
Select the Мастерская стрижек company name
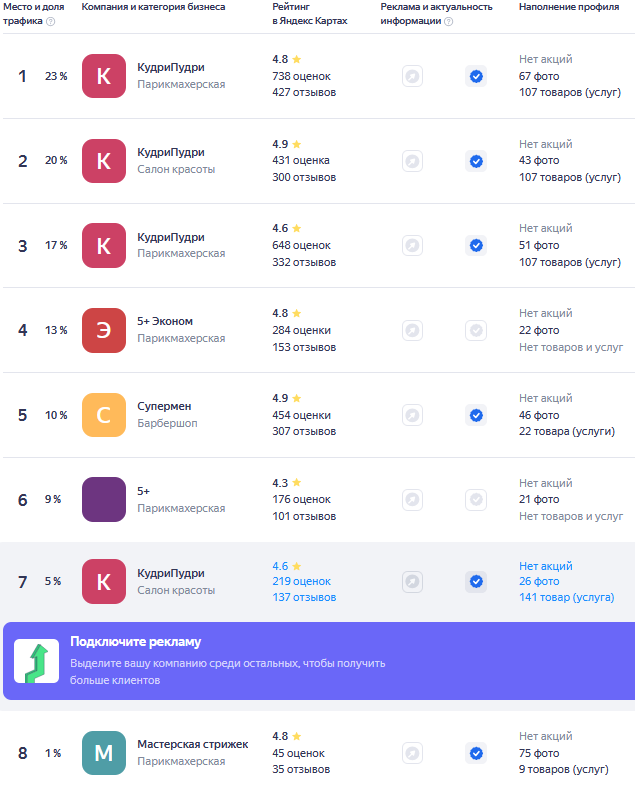pos(192,744)
